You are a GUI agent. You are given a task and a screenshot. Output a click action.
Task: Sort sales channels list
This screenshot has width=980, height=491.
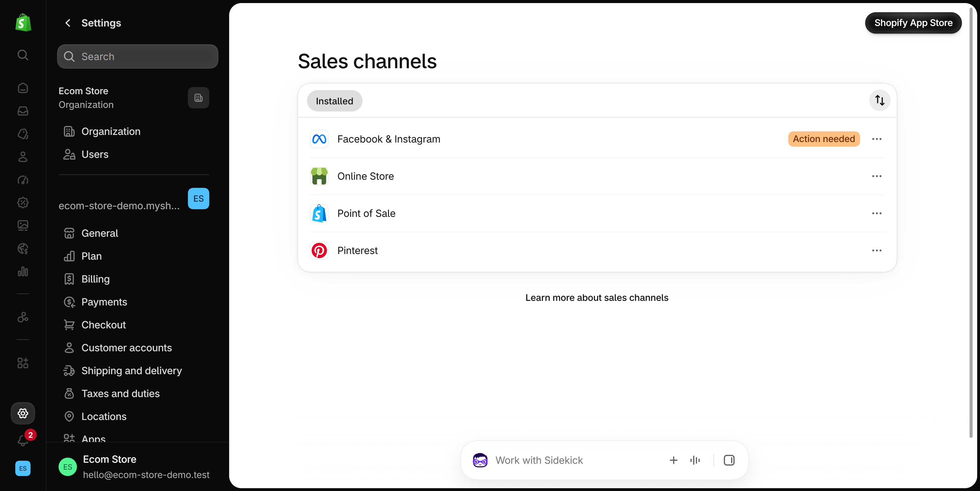point(880,100)
